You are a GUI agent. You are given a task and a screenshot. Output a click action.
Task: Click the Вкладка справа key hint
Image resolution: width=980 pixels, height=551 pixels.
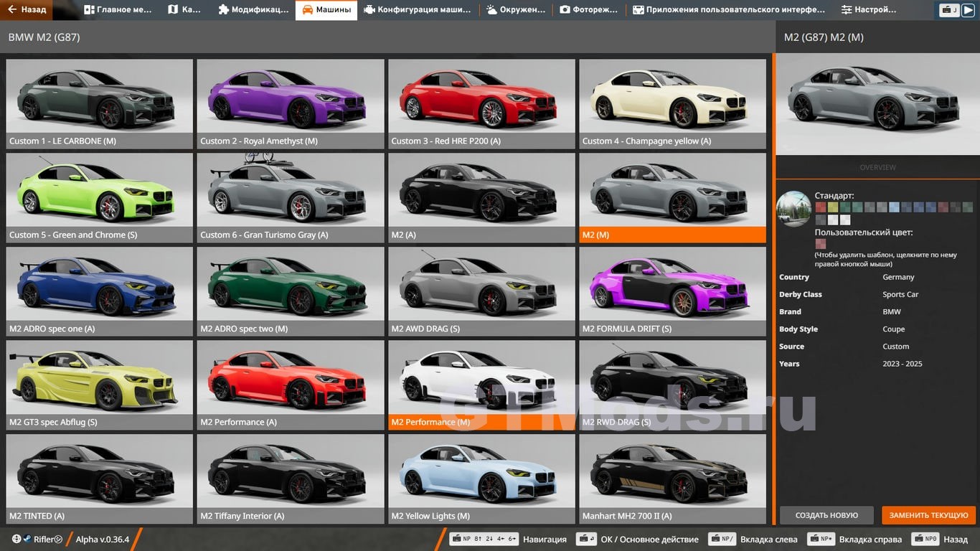tap(854, 539)
